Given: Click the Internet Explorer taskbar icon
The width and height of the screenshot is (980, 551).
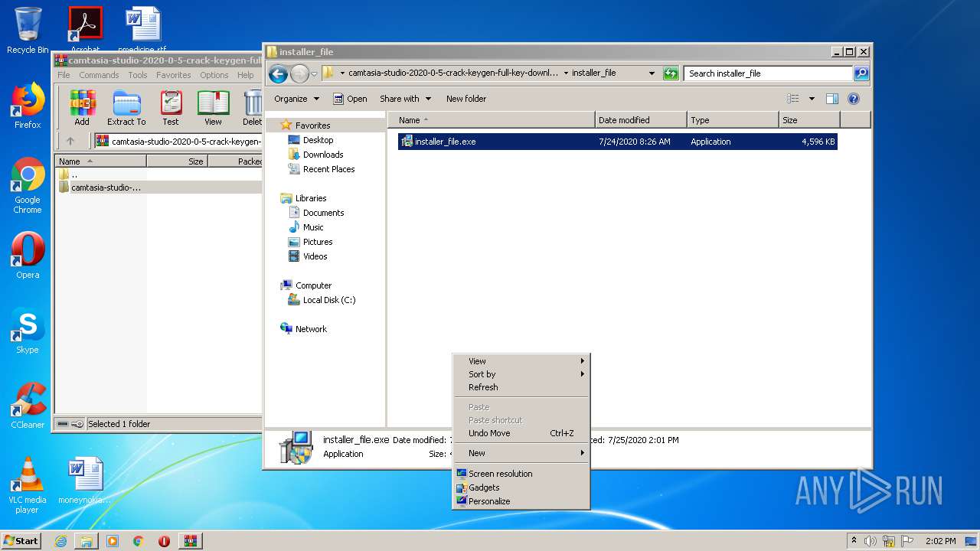Looking at the screenshot, I should 60,541.
